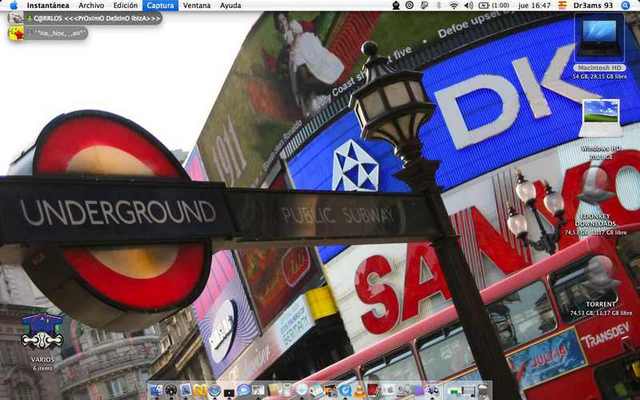This screenshot has height=400, width=640.
Task: Click the Ayuda menu
Action: pyautogui.click(x=230, y=5)
